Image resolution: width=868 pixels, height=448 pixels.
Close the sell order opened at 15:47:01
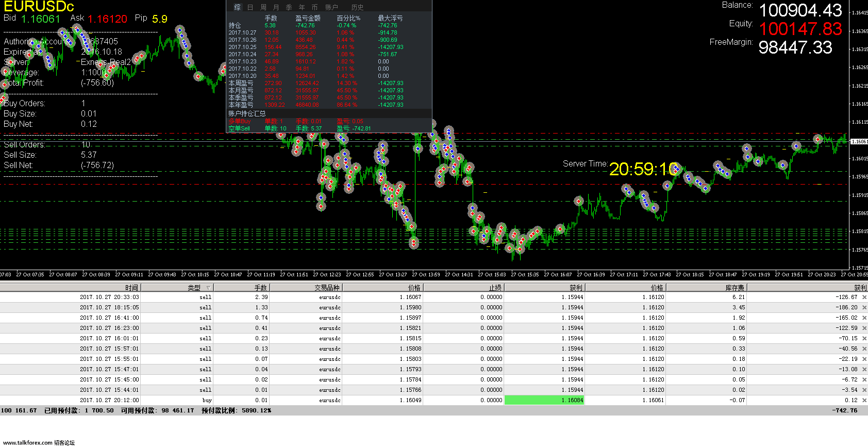(x=864, y=369)
